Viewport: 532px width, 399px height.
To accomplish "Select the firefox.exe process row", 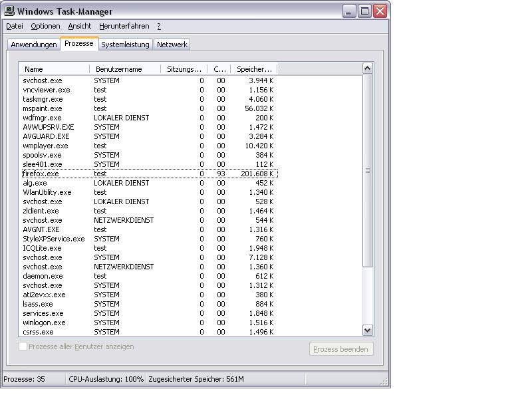I will (150, 174).
